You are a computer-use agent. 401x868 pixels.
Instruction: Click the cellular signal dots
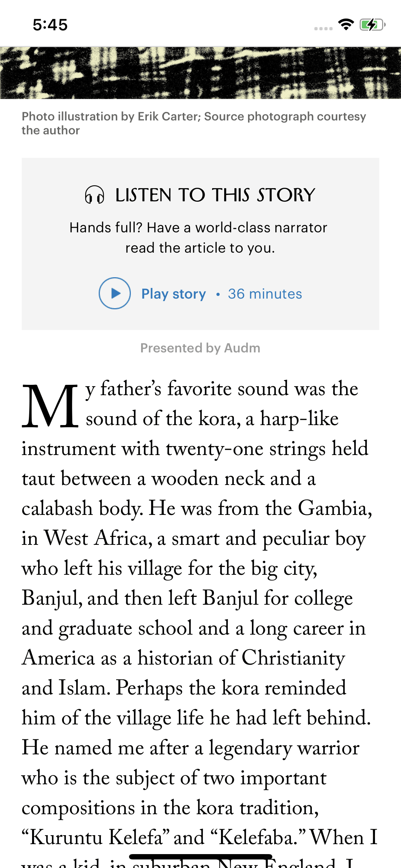pyautogui.click(x=323, y=29)
